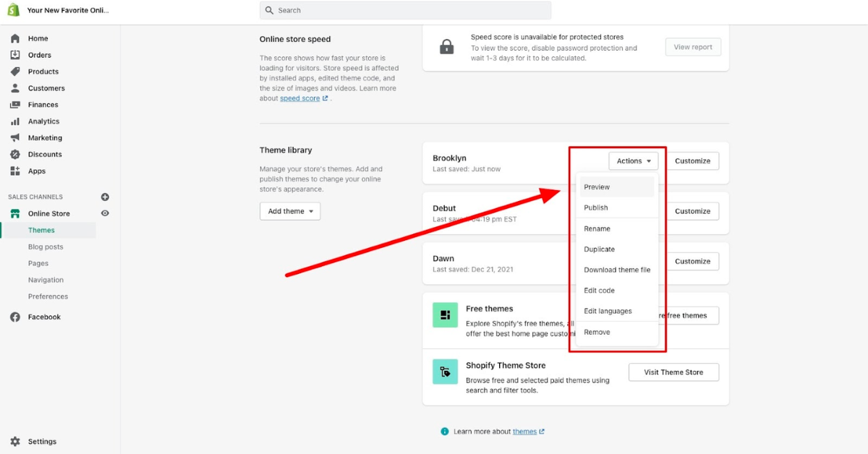Click the Customize button for Dawn
Image resolution: width=868 pixels, height=454 pixels.
692,261
